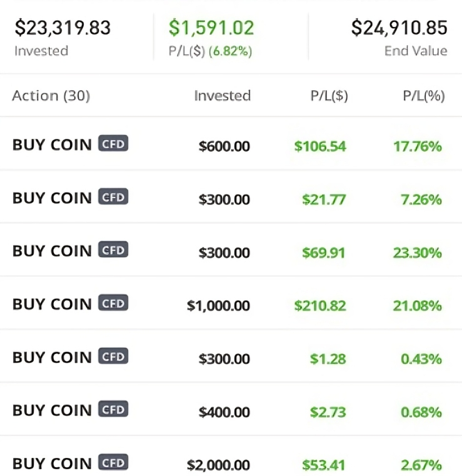Sort by the Invested column header
Screen dimensions: 462x476
tap(222, 96)
